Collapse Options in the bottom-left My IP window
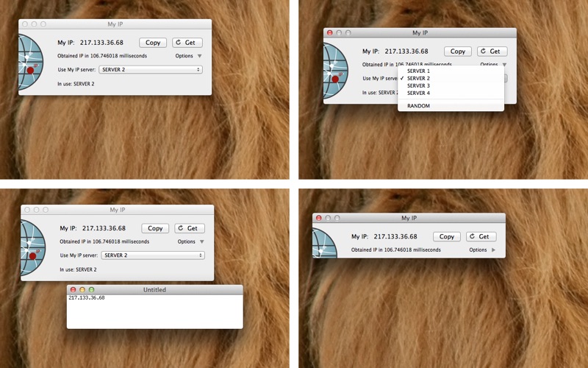This screenshot has height=368, width=588. [201, 241]
